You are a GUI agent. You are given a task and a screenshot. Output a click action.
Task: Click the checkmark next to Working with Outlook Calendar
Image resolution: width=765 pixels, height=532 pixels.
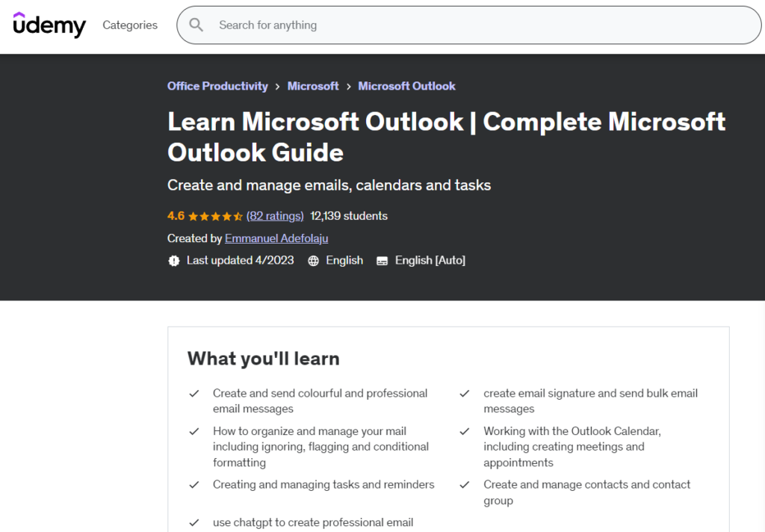pyautogui.click(x=465, y=431)
